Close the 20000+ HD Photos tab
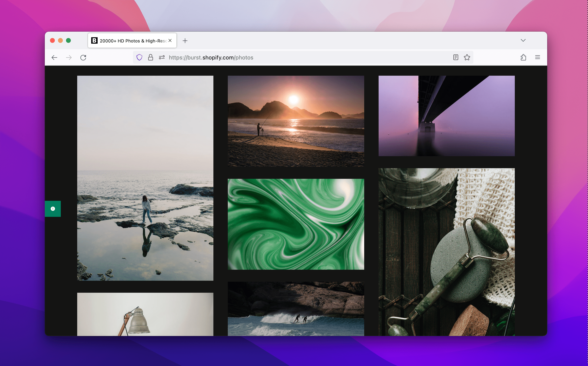This screenshot has width=588, height=366. click(x=170, y=40)
